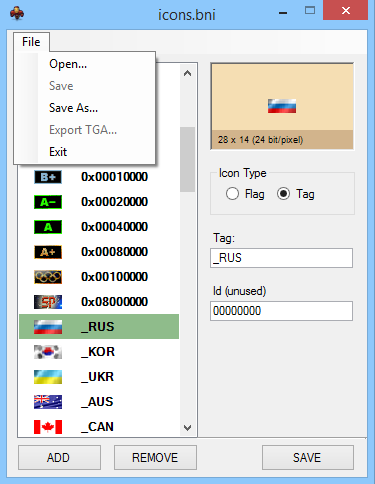Select the 0x08000000 list entry
The height and width of the screenshot is (484, 375).
pyautogui.click(x=99, y=302)
